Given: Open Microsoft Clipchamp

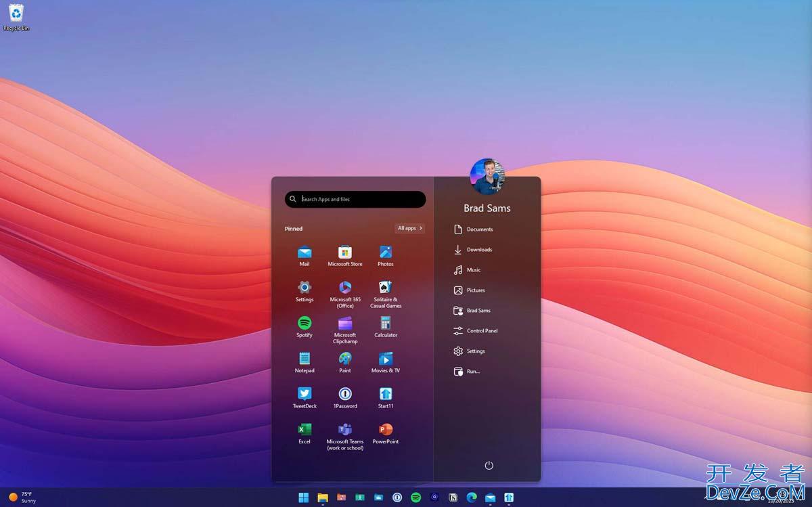Looking at the screenshot, I should [x=345, y=330].
